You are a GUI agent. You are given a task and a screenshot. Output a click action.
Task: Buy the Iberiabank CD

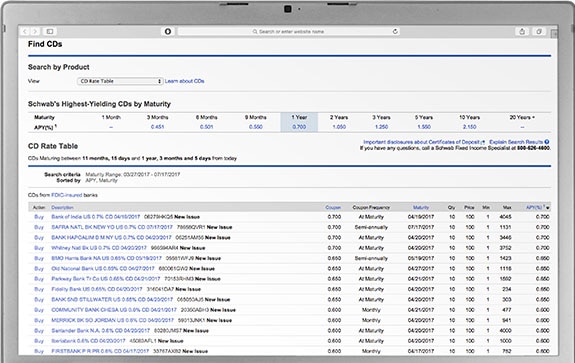[x=39, y=341]
